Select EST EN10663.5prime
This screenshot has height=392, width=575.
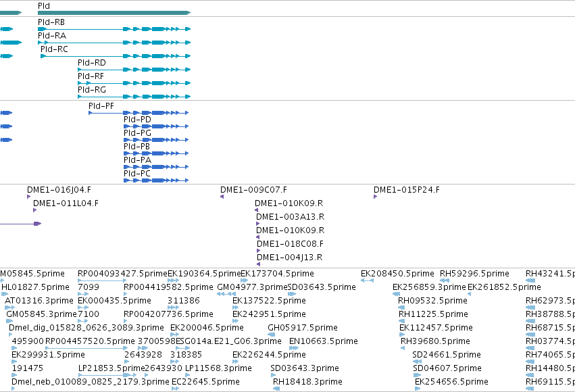pos(324,342)
